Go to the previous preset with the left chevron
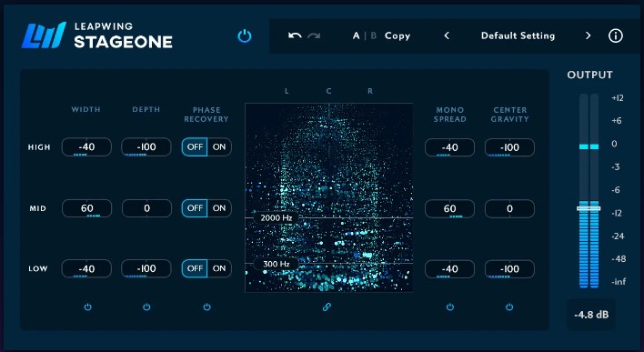The height and width of the screenshot is (352, 644). (447, 35)
